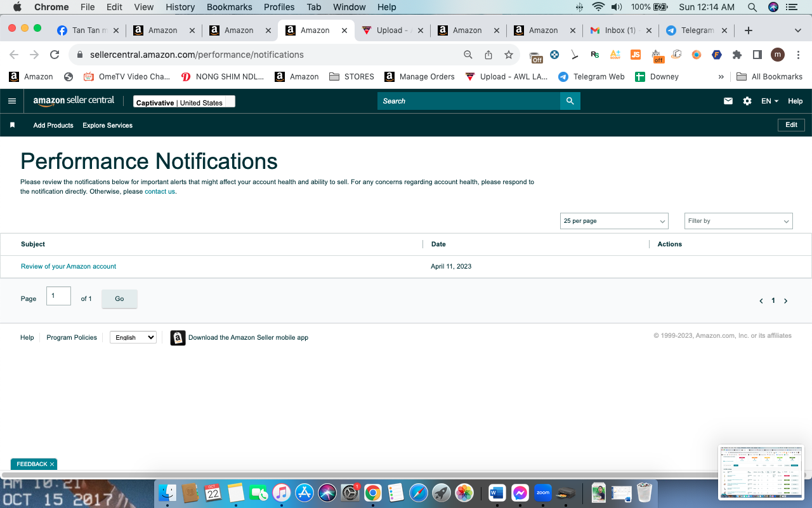Close the FEEDBACK tab with its X

tap(52, 464)
